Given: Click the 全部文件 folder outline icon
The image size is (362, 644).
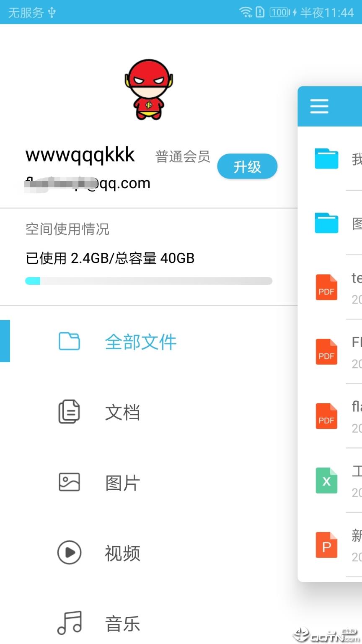Looking at the screenshot, I should pyautogui.click(x=69, y=341).
